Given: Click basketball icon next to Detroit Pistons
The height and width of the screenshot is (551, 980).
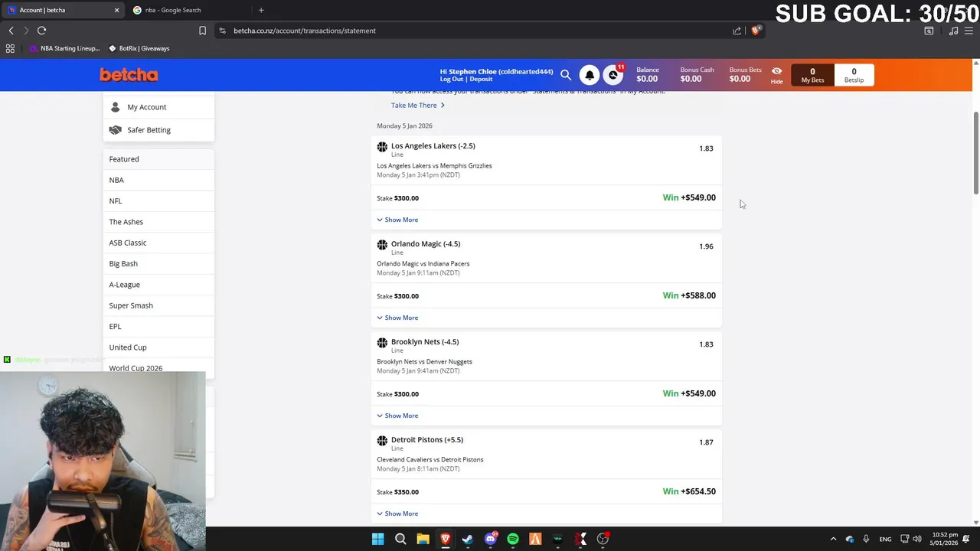Looking at the screenshot, I should [x=382, y=441].
